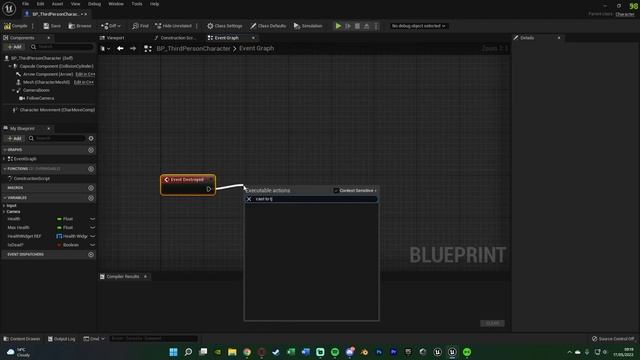
Task: Select Character Movement component
Action: pyautogui.click(x=57, y=110)
